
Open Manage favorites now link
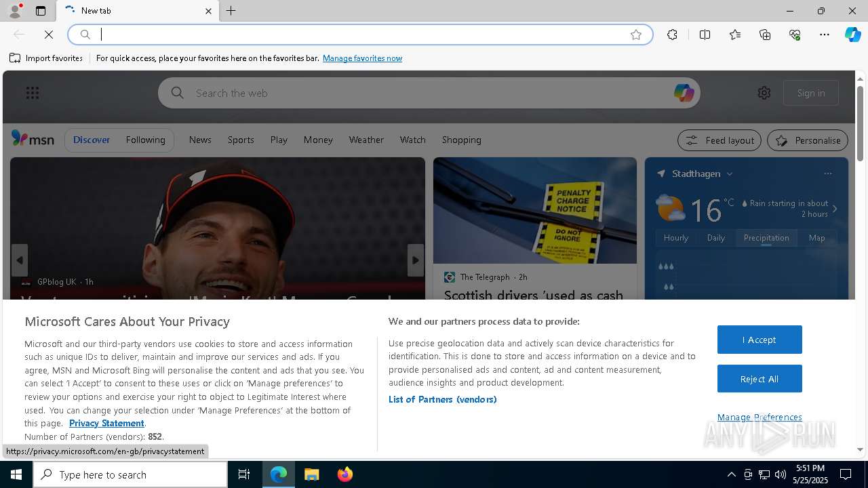[x=362, y=58]
